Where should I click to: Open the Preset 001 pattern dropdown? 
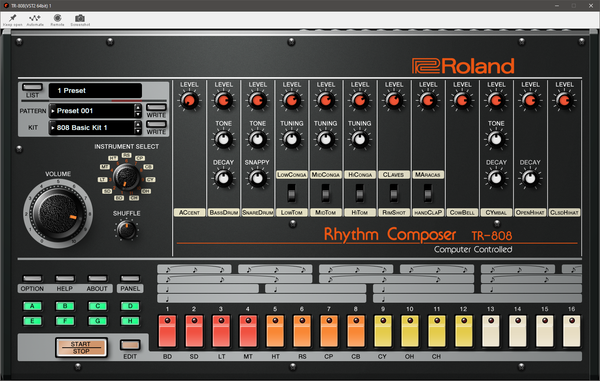(92, 111)
